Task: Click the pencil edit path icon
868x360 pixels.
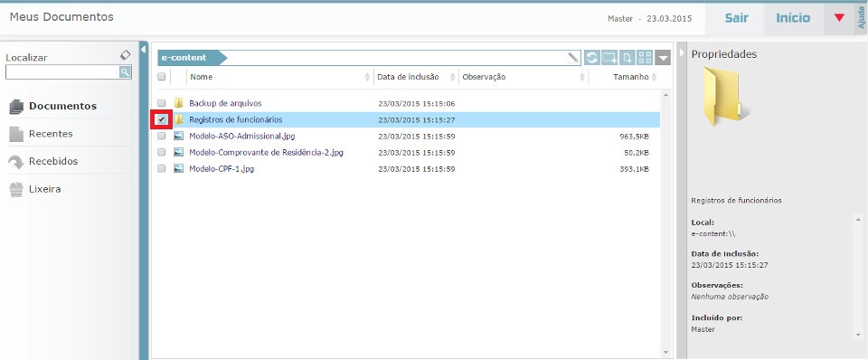Action: [x=573, y=57]
